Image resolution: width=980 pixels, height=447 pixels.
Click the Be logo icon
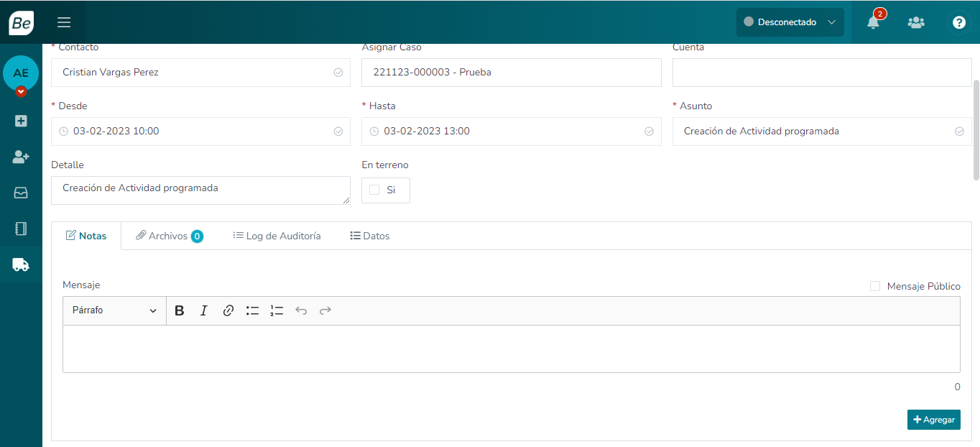[x=21, y=22]
